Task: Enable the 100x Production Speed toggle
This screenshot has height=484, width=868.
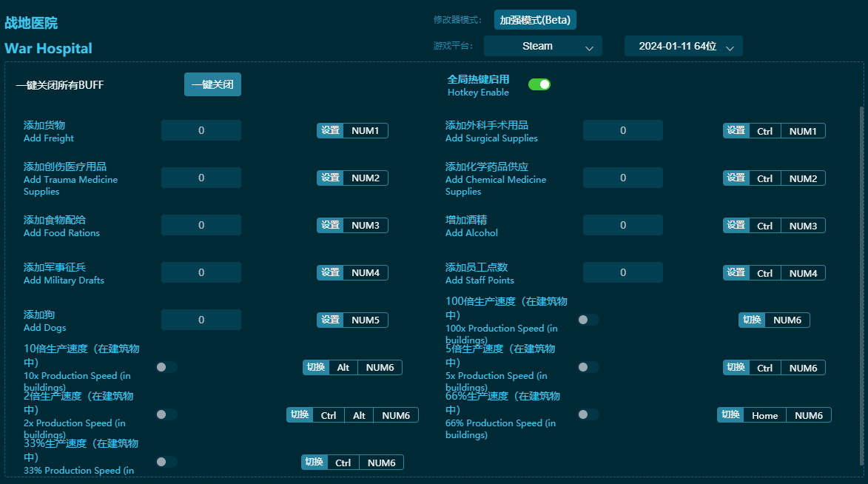Action: coord(588,320)
